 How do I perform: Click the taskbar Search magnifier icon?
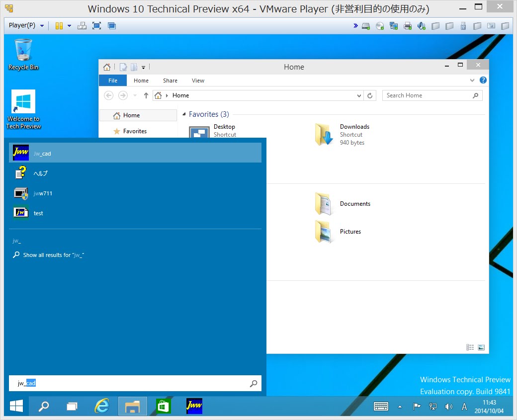coord(44,406)
